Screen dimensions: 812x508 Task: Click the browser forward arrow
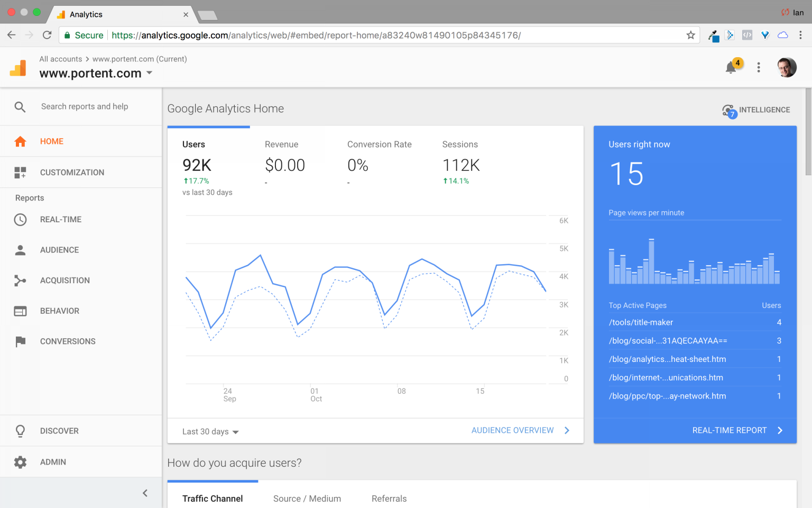(x=29, y=35)
